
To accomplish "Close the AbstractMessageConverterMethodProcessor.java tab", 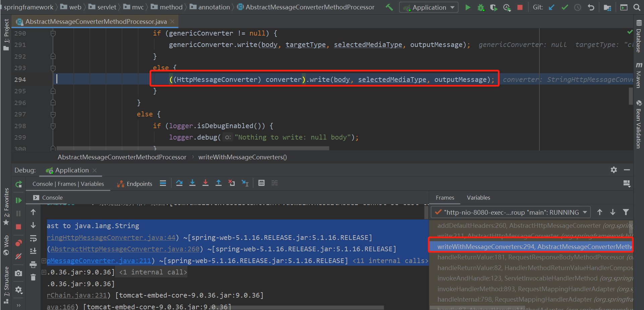I will (x=172, y=21).
